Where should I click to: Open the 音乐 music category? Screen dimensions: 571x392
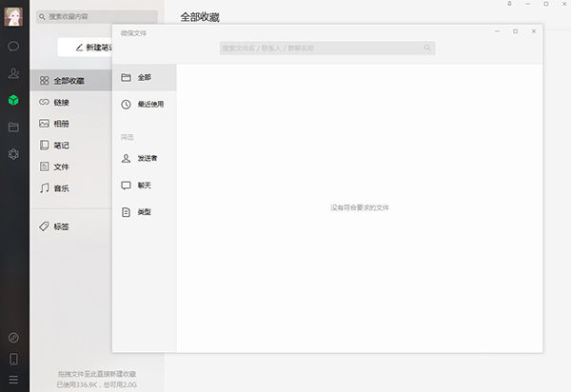[61, 188]
